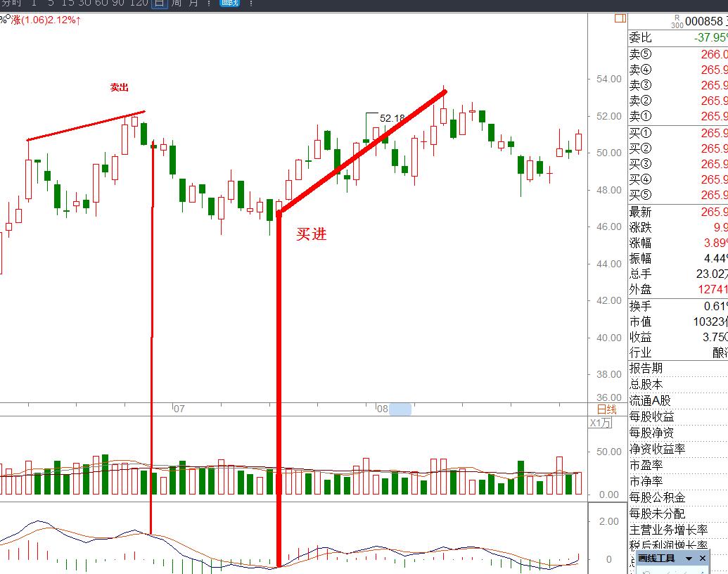Select the 卖⑤ ask row

(x=678, y=54)
